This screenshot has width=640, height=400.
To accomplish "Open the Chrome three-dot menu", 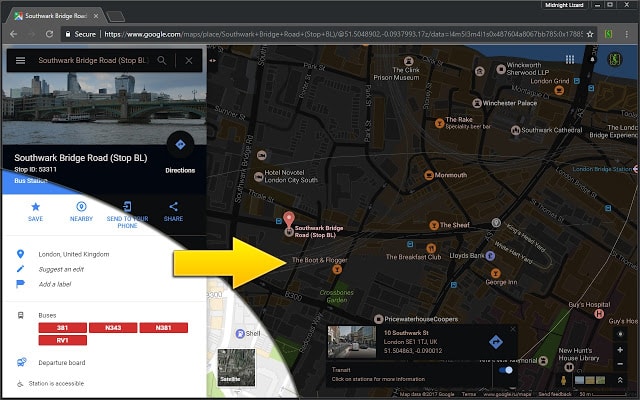I will pos(627,34).
